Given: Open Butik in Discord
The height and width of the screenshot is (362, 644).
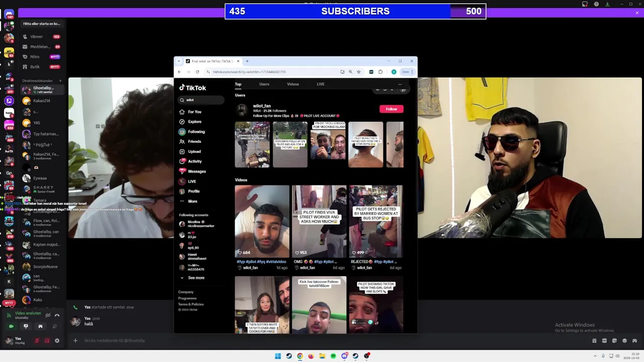Looking at the screenshot, I should pyautogui.click(x=42, y=67).
